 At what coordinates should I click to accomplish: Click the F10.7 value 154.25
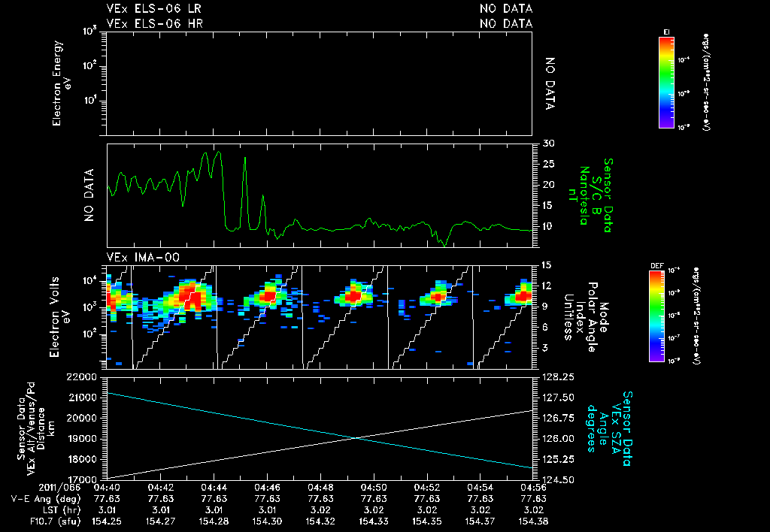pyautogui.click(x=107, y=521)
